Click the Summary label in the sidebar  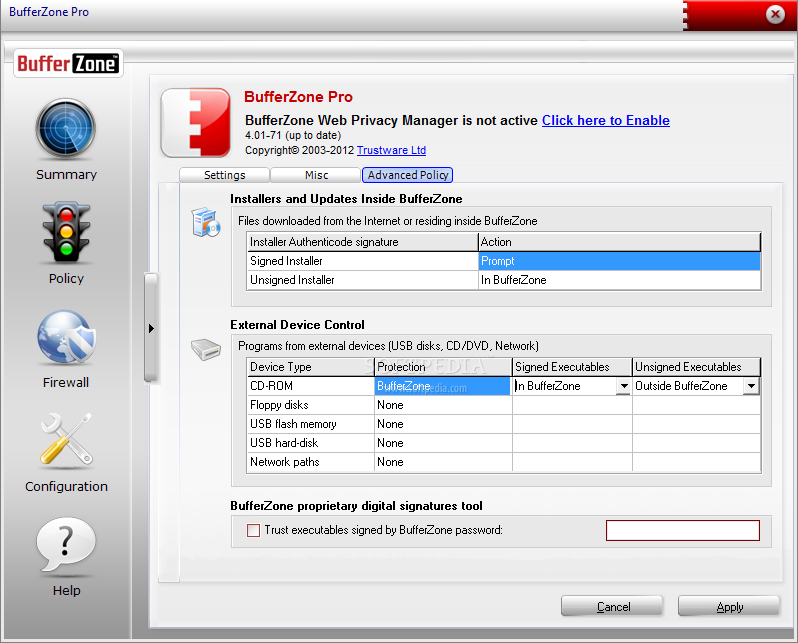point(66,175)
